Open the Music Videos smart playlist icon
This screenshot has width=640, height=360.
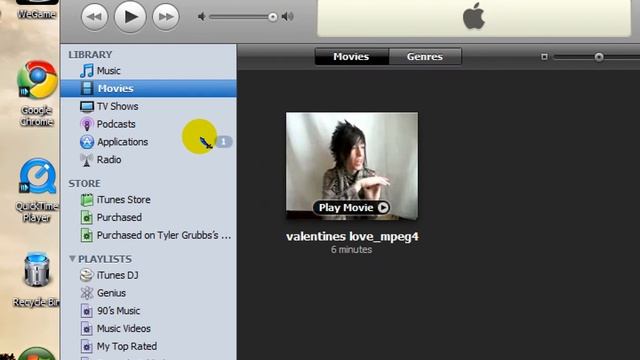click(x=87, y=329)
